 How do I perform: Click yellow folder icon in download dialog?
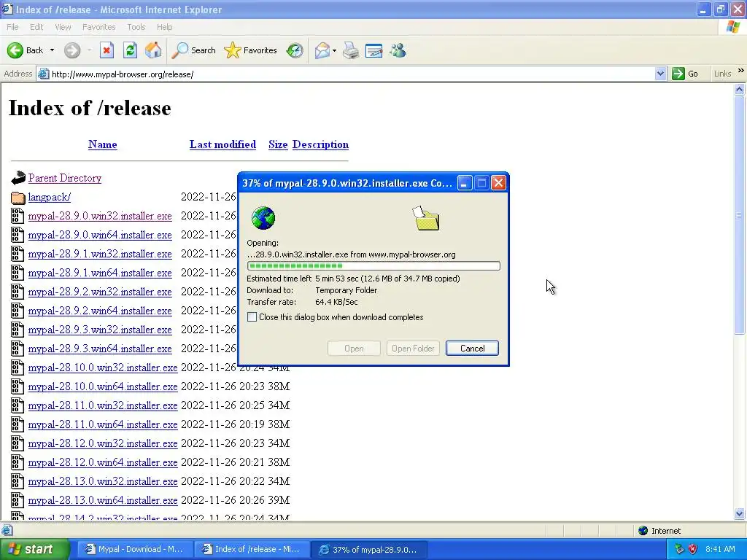[426, 219]
